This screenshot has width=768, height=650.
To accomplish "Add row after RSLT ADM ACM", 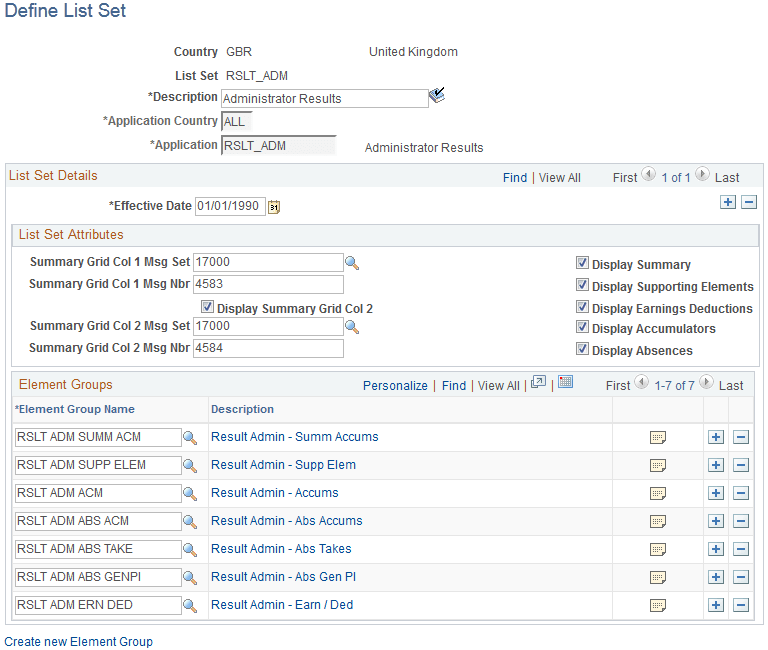I will click(716, 493).
